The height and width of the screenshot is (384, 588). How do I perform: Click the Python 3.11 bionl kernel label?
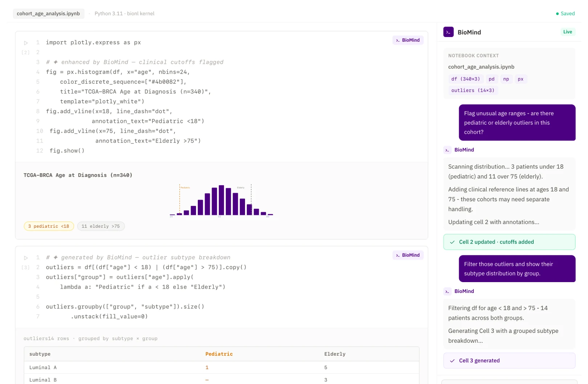click(124, 13)
